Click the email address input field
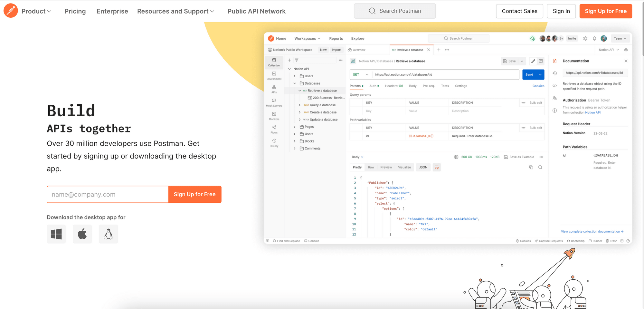 108,194
